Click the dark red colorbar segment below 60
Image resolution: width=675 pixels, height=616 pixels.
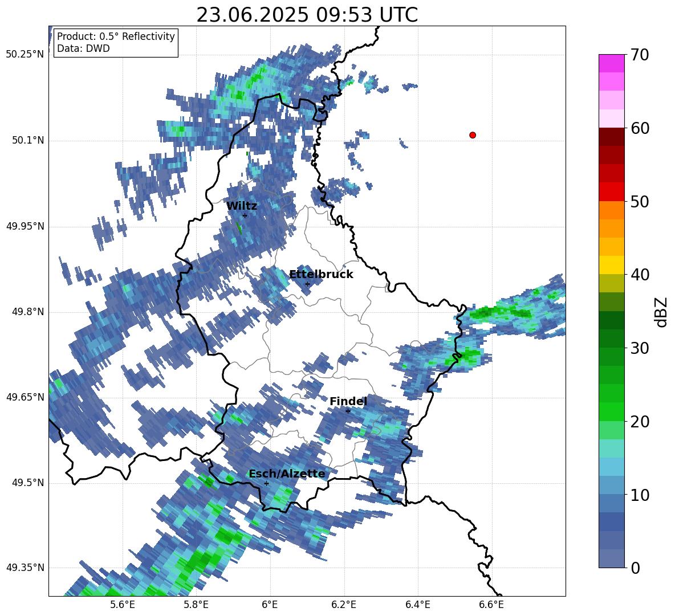click(611, 136)
